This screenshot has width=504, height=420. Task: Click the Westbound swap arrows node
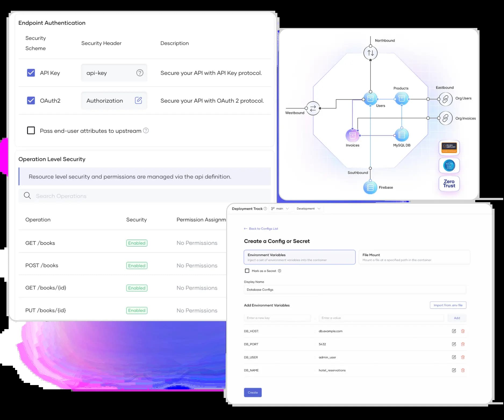pos(313,108)
